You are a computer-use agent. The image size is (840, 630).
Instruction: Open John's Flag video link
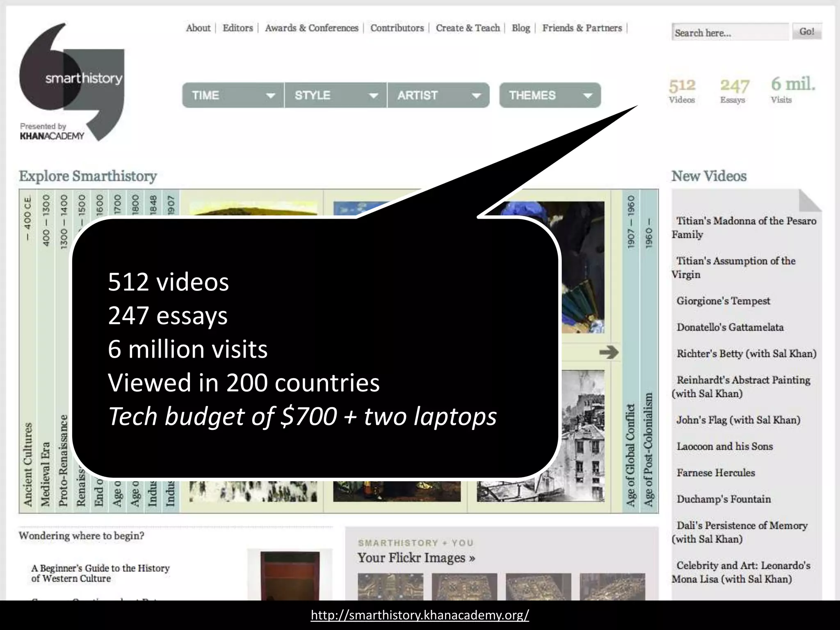pos(738,420)
